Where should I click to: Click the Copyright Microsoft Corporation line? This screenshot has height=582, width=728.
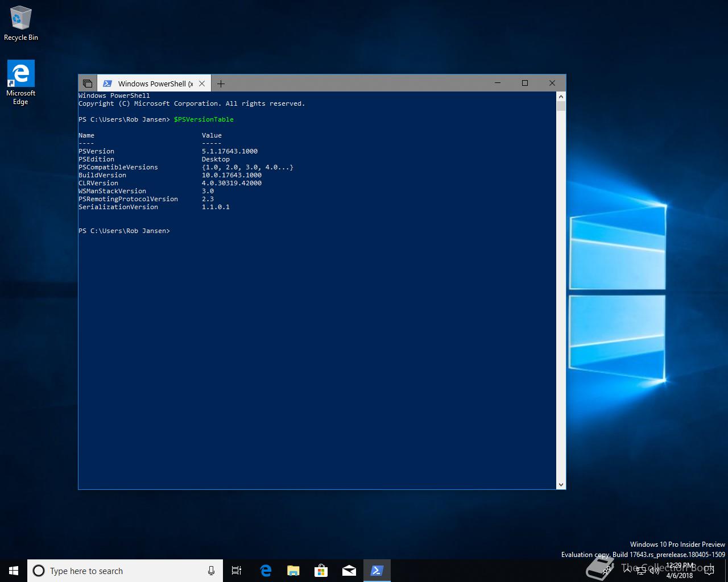(x=192, y=103)
